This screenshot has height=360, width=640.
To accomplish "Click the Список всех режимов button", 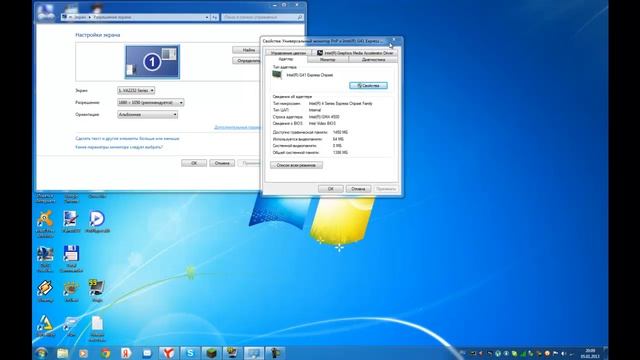I will 296,165.
